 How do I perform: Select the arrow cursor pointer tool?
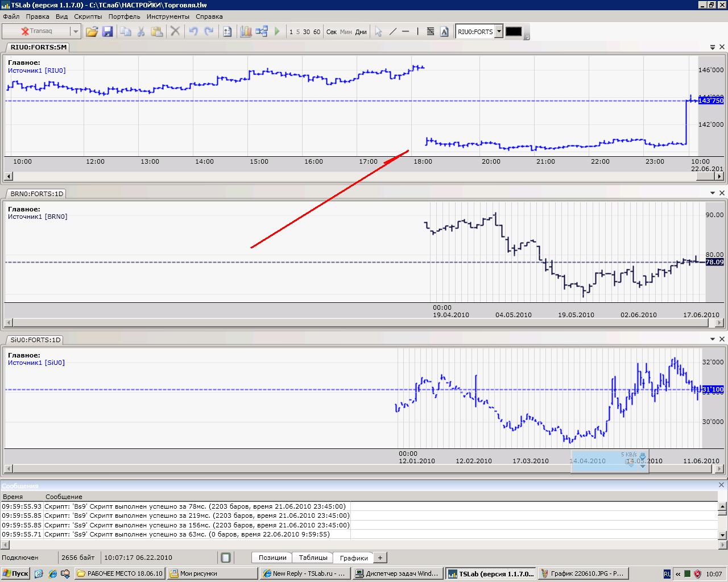(x=378, y=32)
